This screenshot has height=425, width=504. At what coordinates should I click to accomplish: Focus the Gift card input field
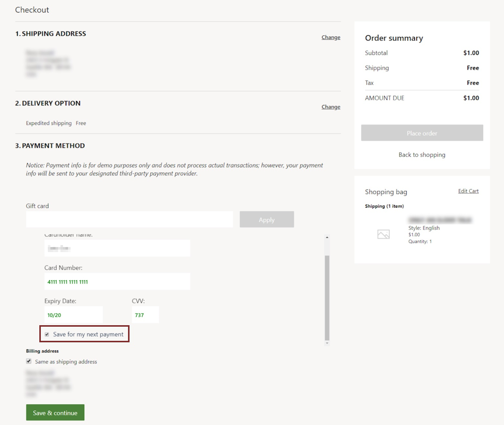130,219
